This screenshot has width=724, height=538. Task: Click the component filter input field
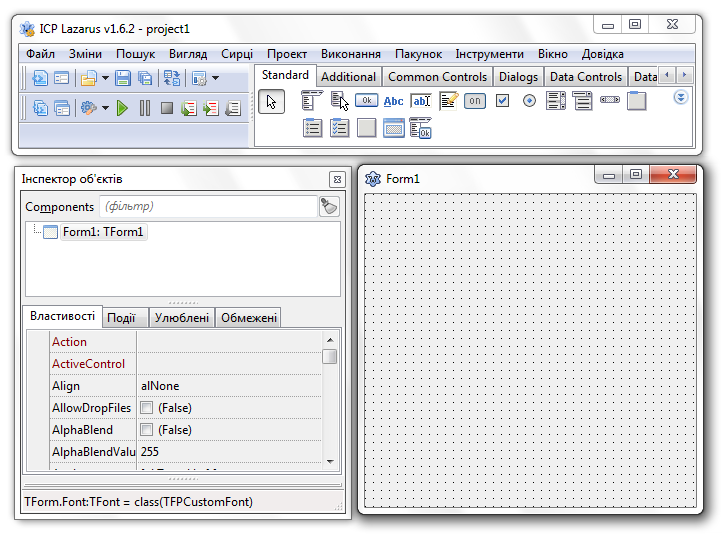tap(208, 206)
